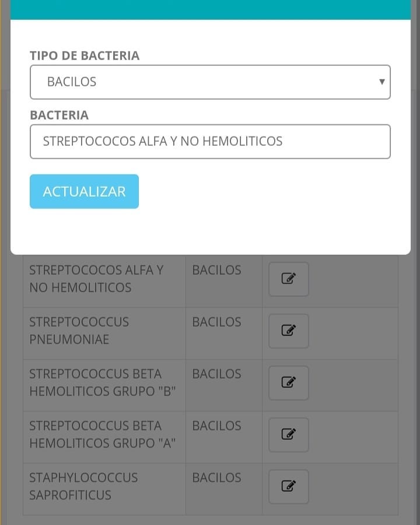Click BACILOS type cell for STREPTOCOCCUS PNEUMONIAE
This screenshot has height=525, width=420.
coord(224,334)
